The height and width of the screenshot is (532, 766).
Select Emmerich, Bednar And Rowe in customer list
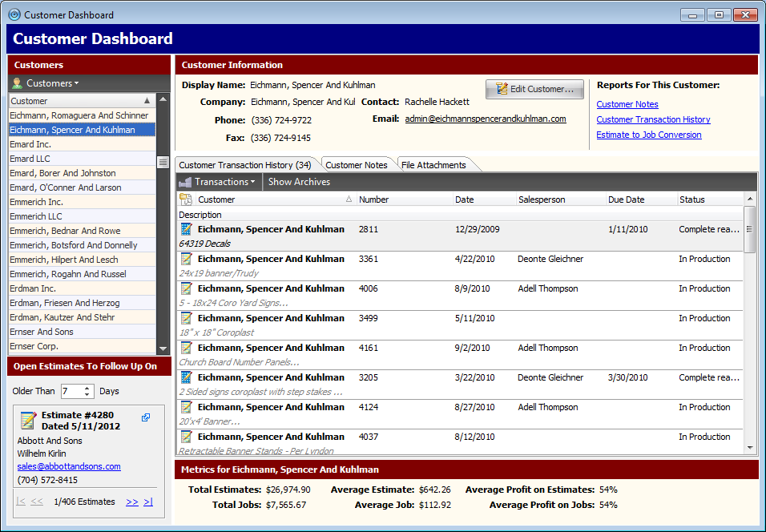(65, 231)
